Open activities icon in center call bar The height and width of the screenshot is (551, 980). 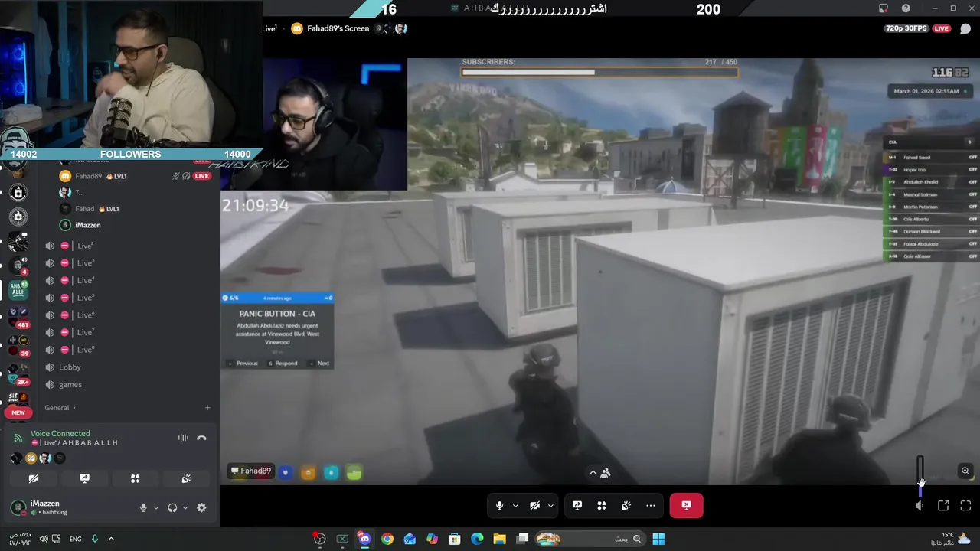pyautogui.click(x=602, y=505)
